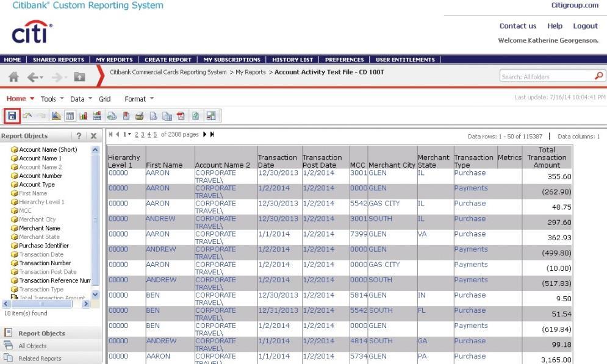Click the Report Objects help question mark

pyautogui.click(x=79, y=136)
